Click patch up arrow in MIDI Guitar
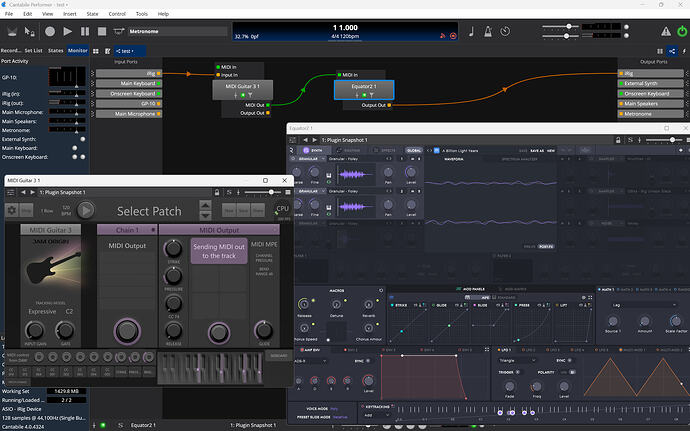This screenshot has width=690, height=431. point(205,205)
